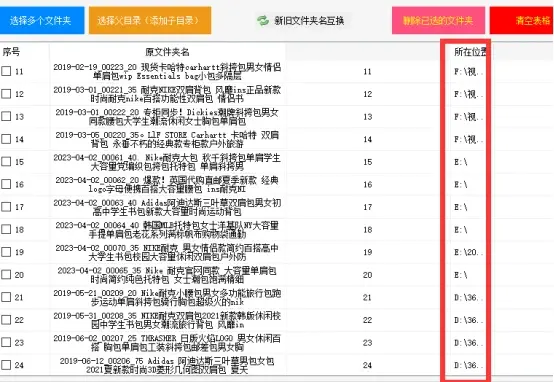Click 选择父目录（添加子目录）orange button

[x=150, y=20]
